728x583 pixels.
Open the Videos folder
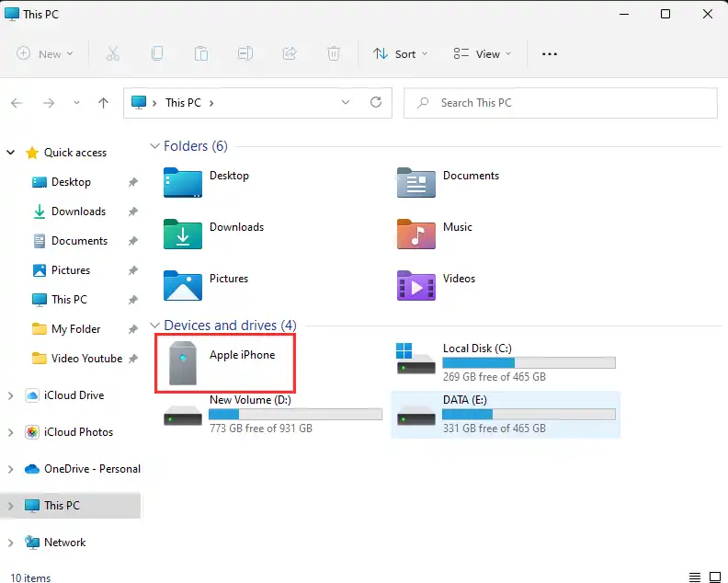coord(436,286)
